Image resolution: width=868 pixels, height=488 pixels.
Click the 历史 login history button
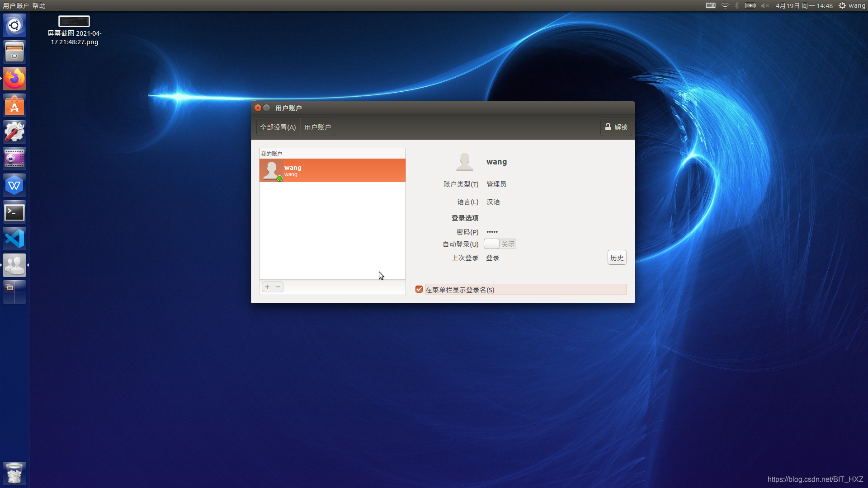(x=617, y=258)
